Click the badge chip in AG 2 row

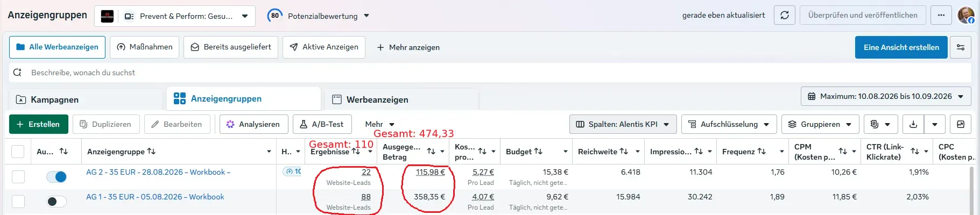pos(292,171)
